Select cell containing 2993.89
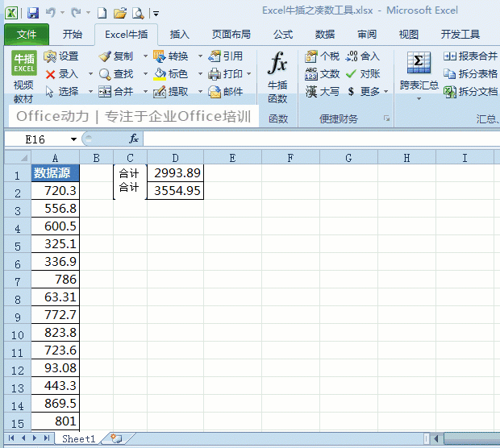500x448 pixels. [x=175, y=173]
